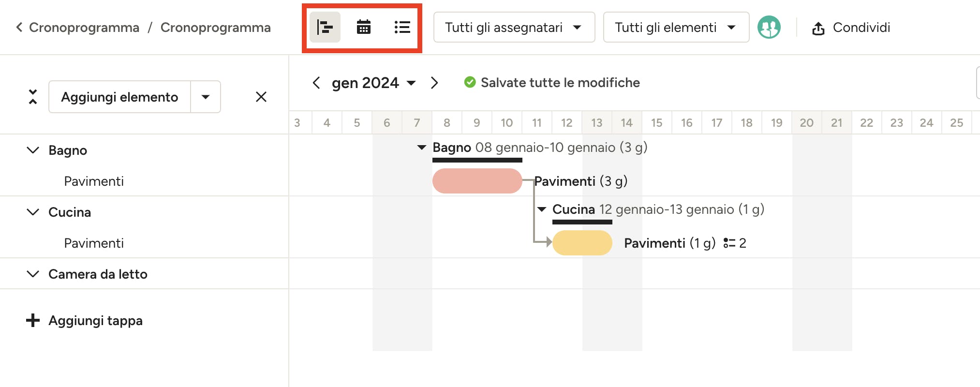The height and width of the screenshot is (387, 980).
Task: Click the dependencies icon next to Cucina Pavimenti
Action: (x=729, y=243)
